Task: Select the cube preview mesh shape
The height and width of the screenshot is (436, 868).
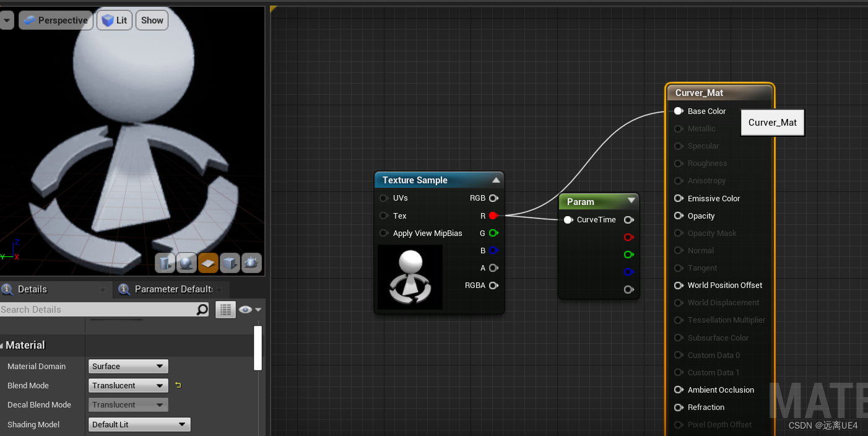Action: (230, 263)
